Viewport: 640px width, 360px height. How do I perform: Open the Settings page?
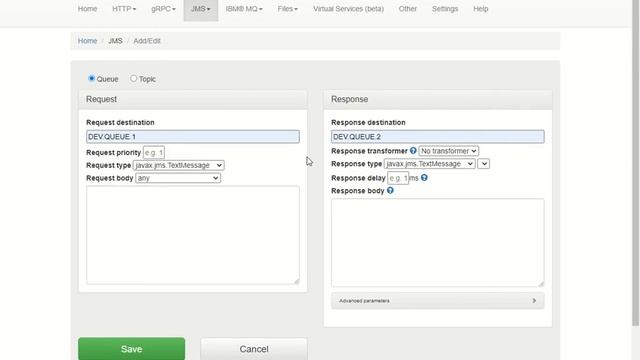[x=445, y=9]
